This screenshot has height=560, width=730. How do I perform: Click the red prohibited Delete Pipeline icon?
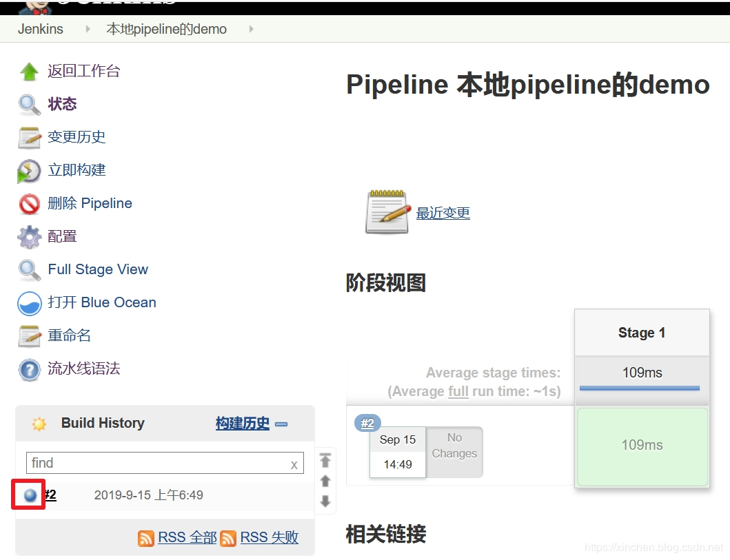click(30, 204)
